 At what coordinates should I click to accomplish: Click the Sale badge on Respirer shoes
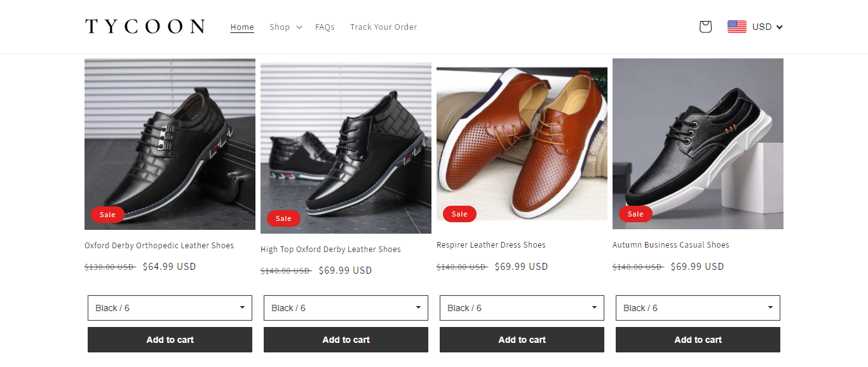(x=459, y=214)
